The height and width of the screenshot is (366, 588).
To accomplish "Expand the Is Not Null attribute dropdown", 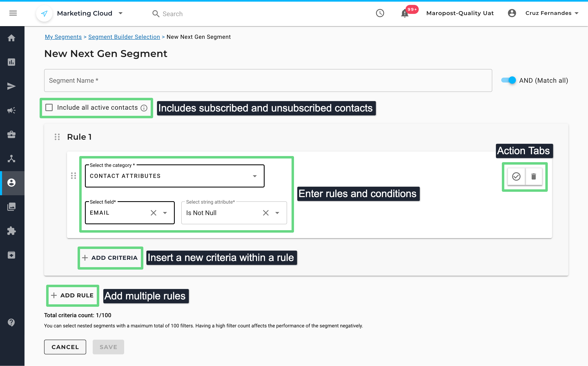I will point(277,213).
